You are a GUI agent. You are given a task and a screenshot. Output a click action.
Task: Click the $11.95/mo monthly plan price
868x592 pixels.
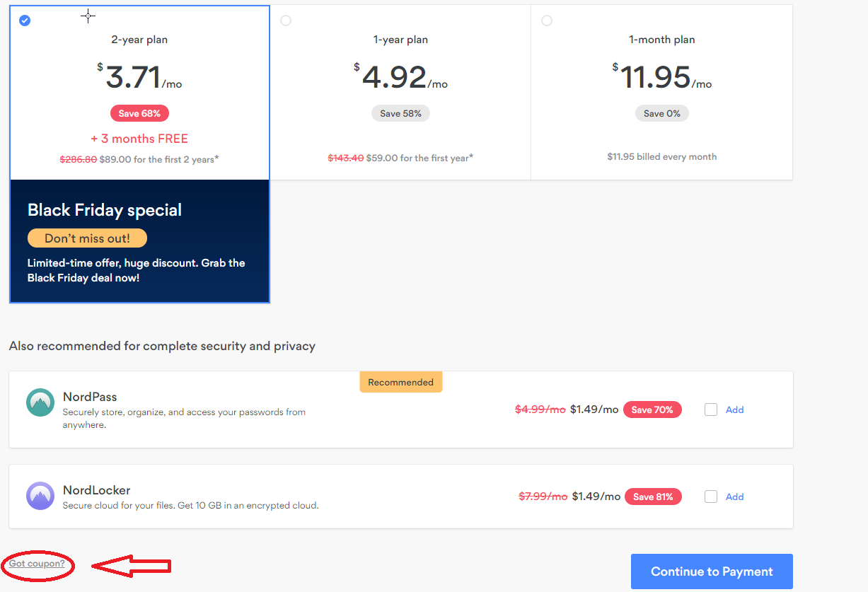(662, 77)
